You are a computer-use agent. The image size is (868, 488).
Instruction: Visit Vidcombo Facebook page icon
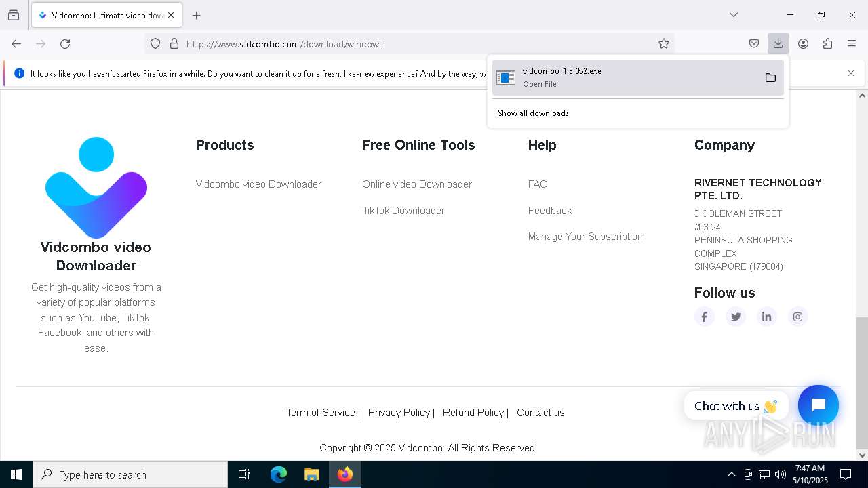coord(705,317)
